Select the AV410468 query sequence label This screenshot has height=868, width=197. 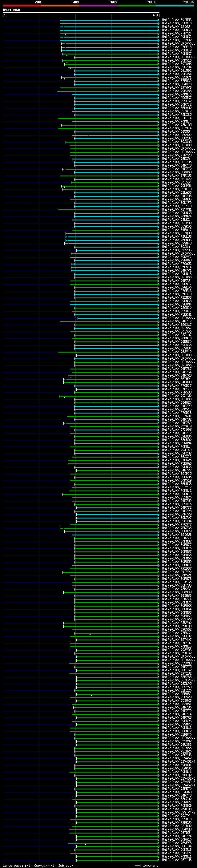click(11, 10)
